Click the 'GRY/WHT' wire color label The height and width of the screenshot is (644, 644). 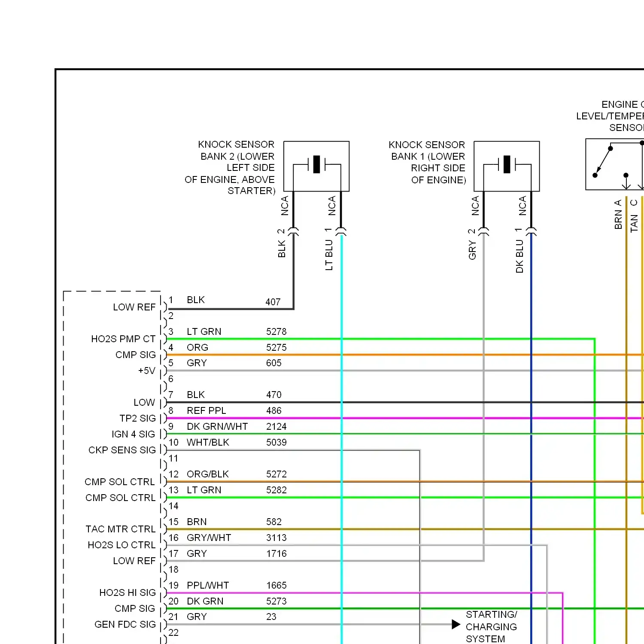click(209, 538)
